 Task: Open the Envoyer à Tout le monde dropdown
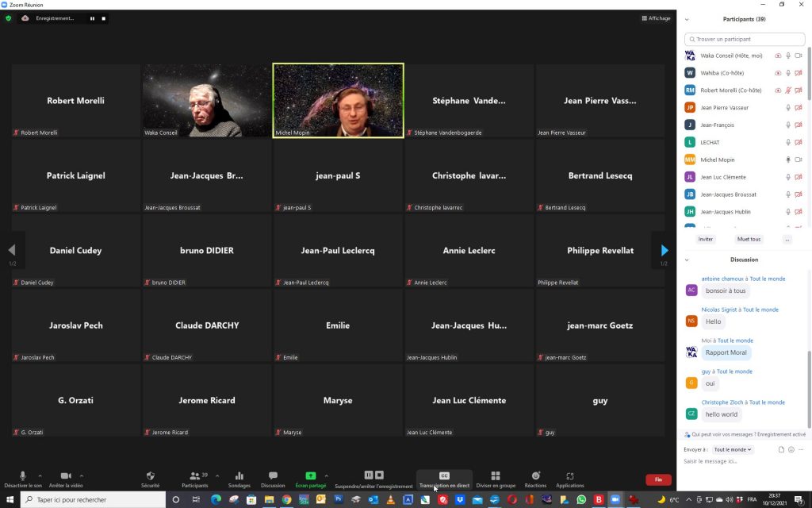tap(732, 449)
